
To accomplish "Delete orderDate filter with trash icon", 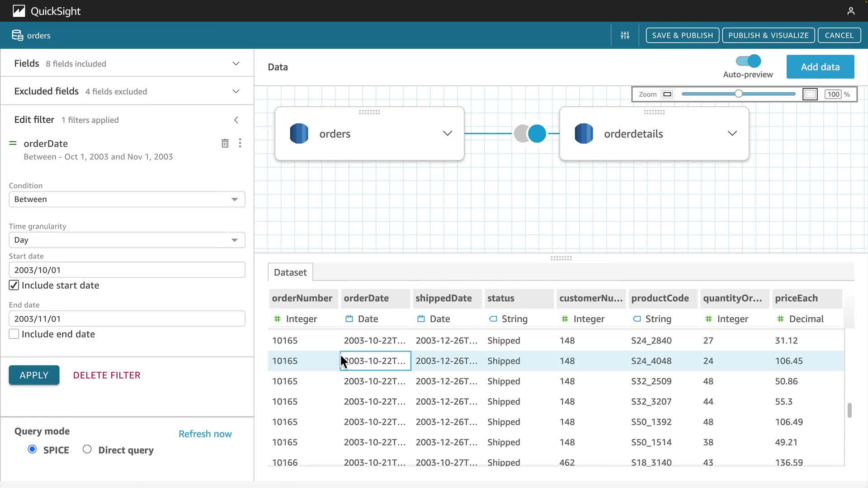I will pyautogui.click(x=225, y=143).
